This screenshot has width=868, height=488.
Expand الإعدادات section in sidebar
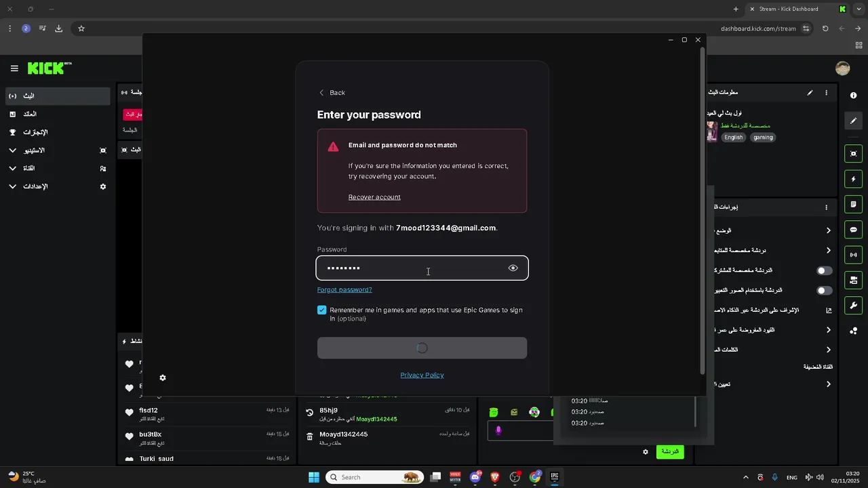(12, 186)
